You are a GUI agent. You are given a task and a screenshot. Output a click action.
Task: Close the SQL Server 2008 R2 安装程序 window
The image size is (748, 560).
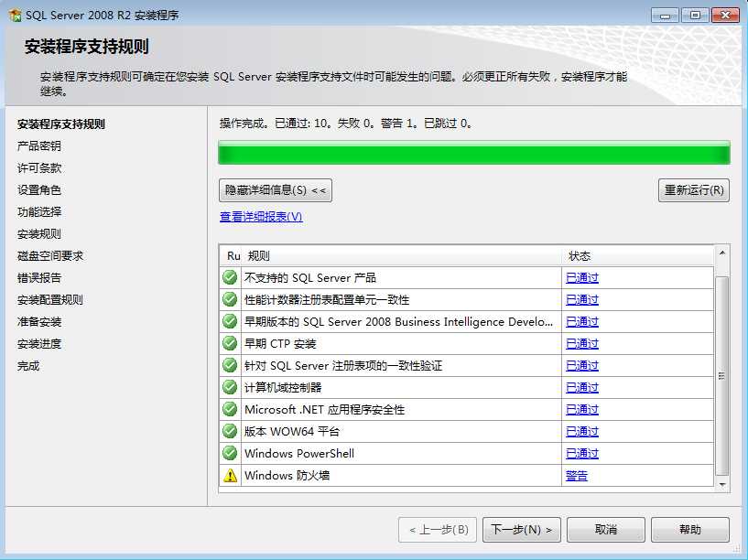(x=725, y=16)
